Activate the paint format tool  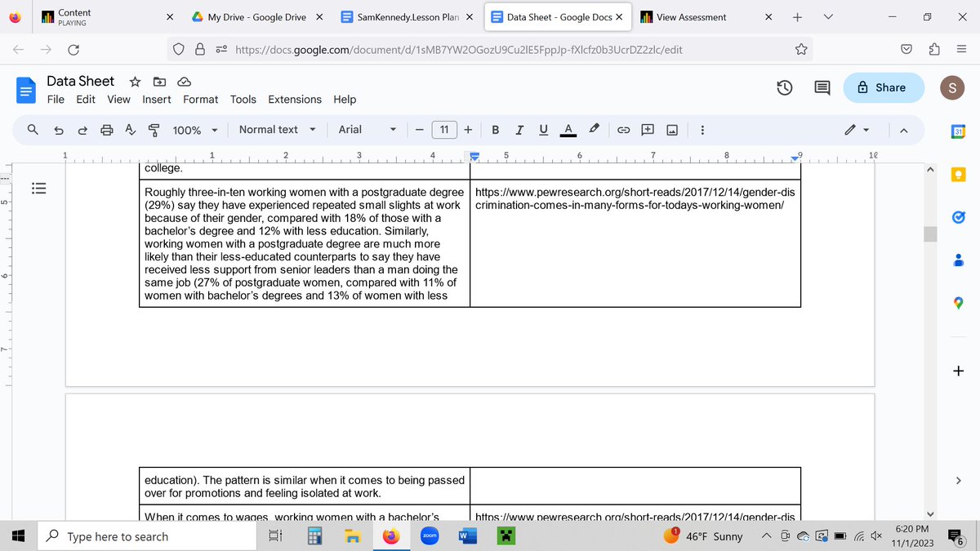154,130
